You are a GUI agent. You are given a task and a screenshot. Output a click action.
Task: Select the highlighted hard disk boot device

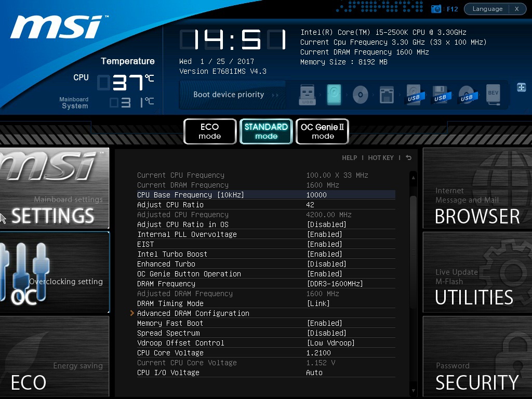[334, 95]
